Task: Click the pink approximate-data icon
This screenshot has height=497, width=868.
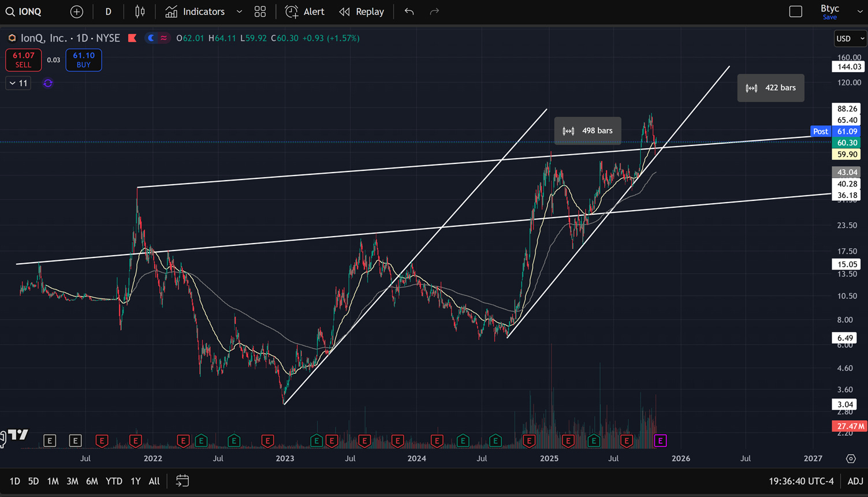Action: [x=164, y=38]
